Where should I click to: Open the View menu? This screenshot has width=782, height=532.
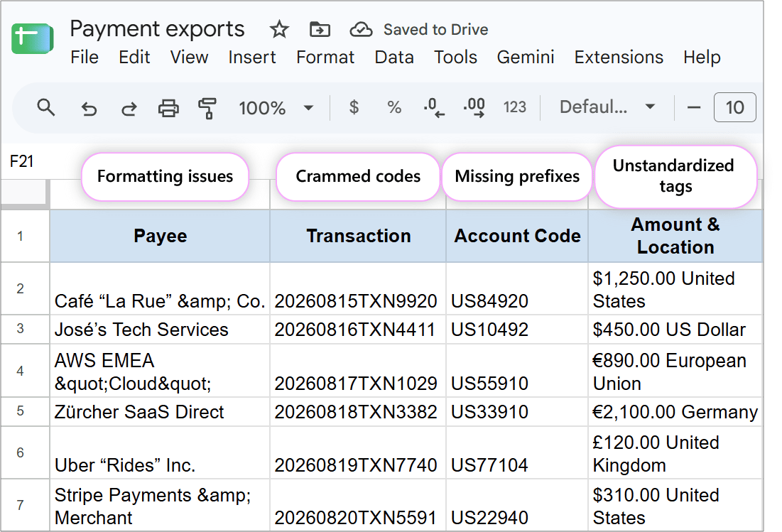[x=189, y=58]
